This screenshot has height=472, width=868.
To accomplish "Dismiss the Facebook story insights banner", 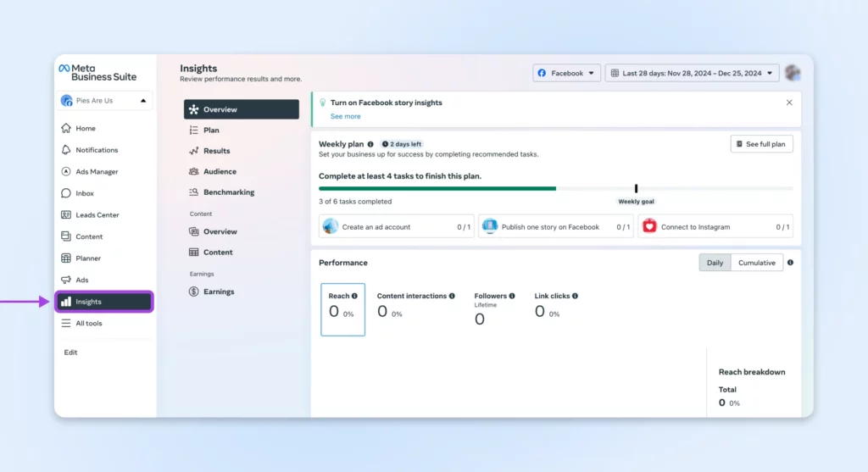I will 789,103.
